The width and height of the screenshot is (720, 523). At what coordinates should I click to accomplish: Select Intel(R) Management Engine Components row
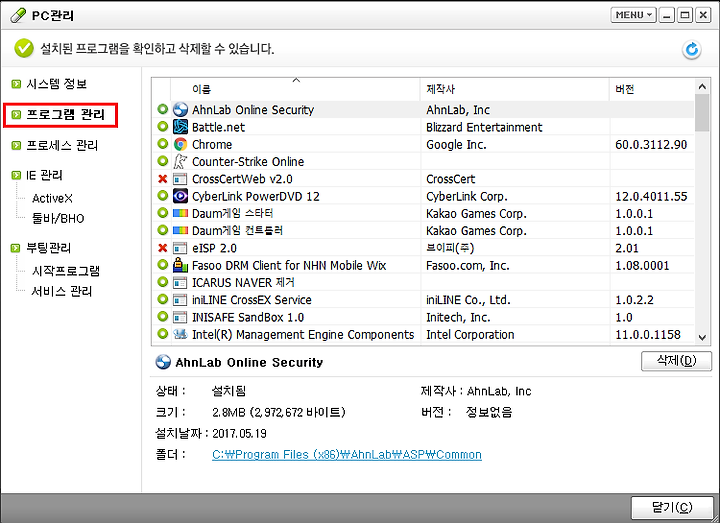point(422,334)
